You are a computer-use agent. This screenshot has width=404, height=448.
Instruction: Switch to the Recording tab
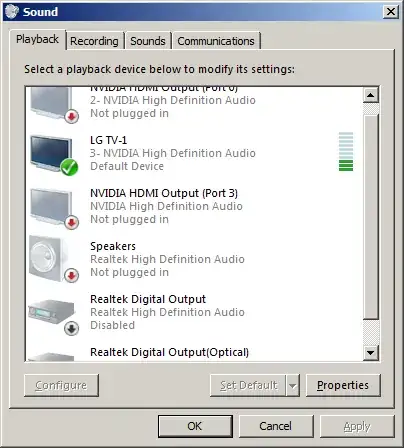(x=94, y=41)
